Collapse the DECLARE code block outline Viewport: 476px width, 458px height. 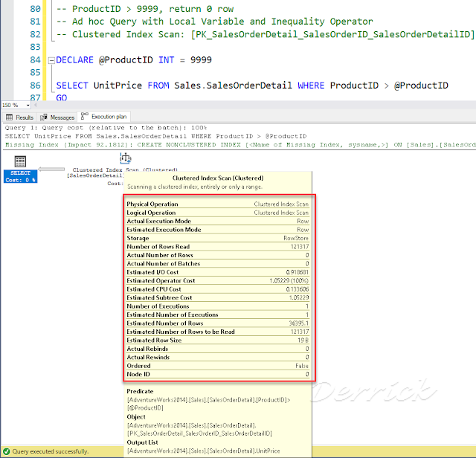51,60
